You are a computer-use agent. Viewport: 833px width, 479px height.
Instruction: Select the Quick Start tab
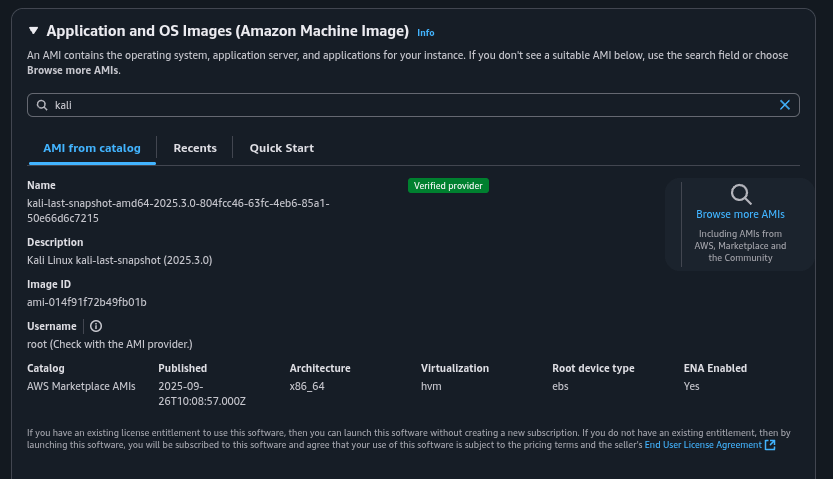pyautogui.click(x=281, y=148)
